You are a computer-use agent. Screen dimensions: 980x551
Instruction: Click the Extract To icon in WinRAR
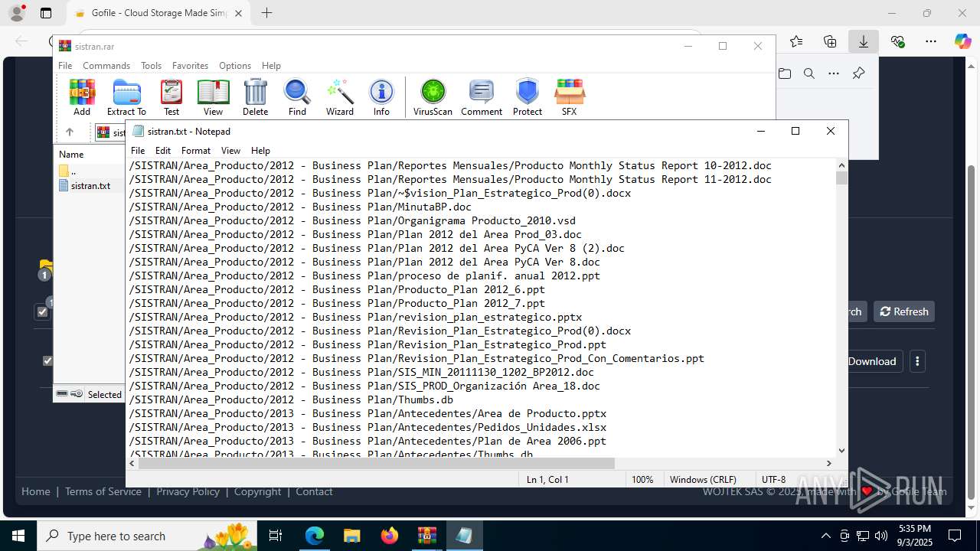click(126, 97)
